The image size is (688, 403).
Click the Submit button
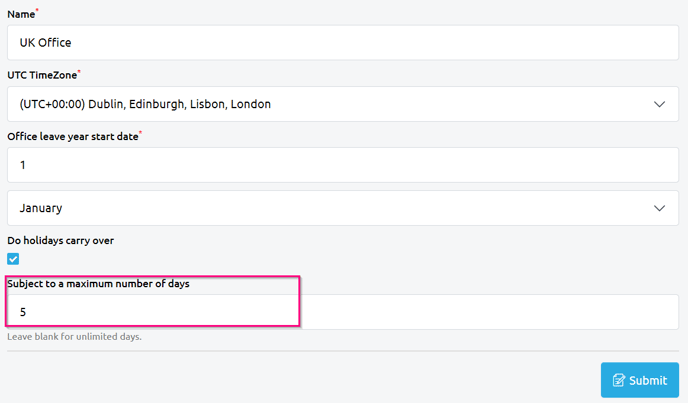639,380
